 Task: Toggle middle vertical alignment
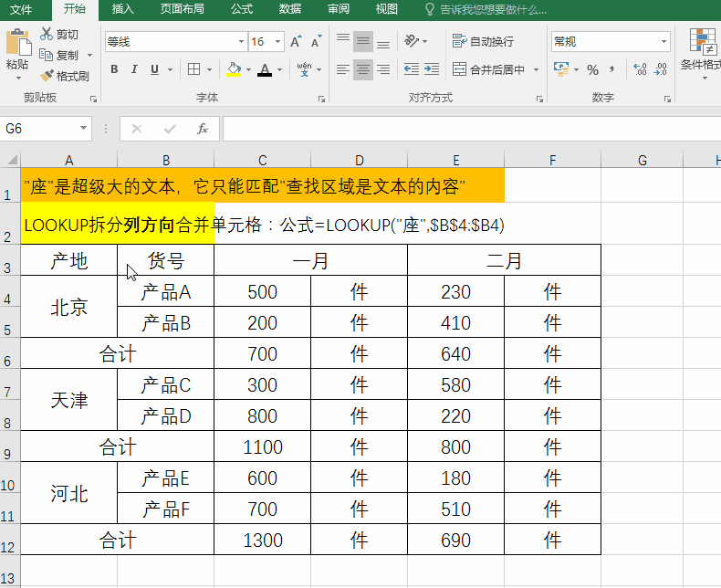pyautogui.click(x=363, y=41)
